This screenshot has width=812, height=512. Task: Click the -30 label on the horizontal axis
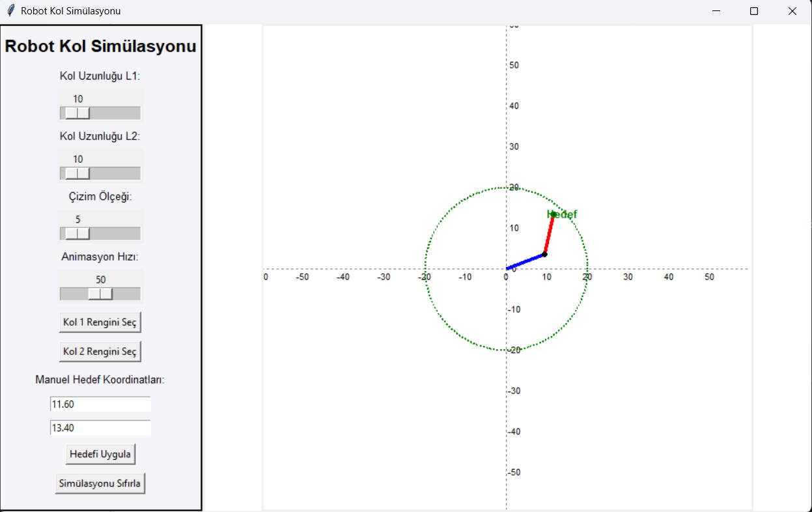[x=384, y=277]
